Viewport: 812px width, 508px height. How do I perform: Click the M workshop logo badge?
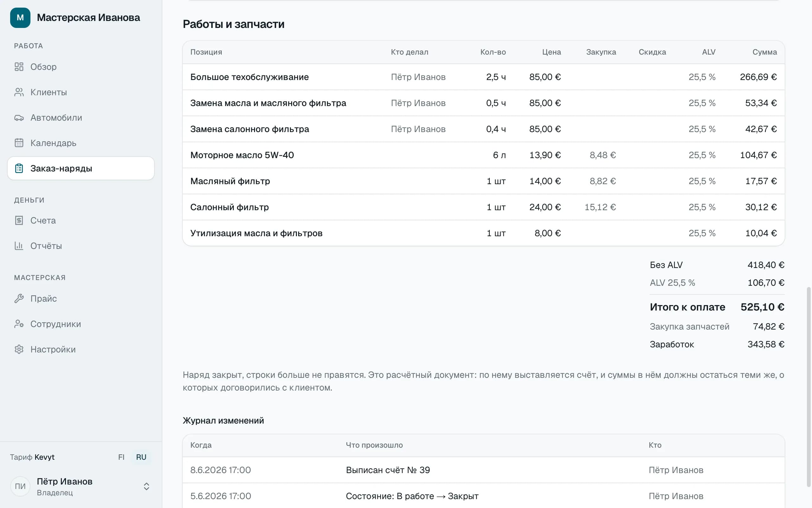pos(20,17)
